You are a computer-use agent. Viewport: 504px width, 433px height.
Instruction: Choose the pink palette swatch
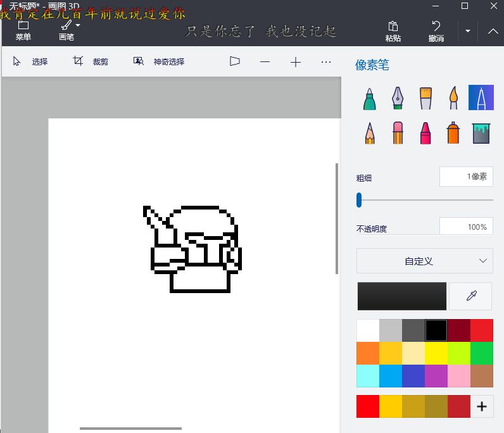coord(458,376)
